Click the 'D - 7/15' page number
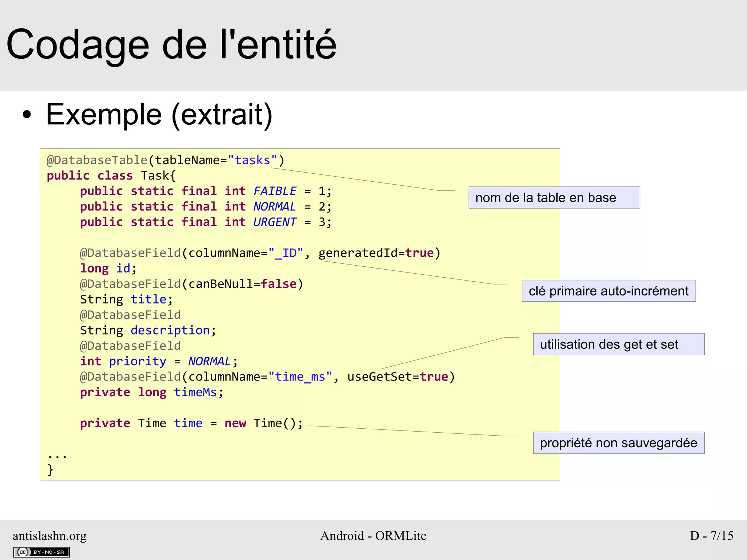This screenshot has width=747, height=560. (x=711, y=536)
